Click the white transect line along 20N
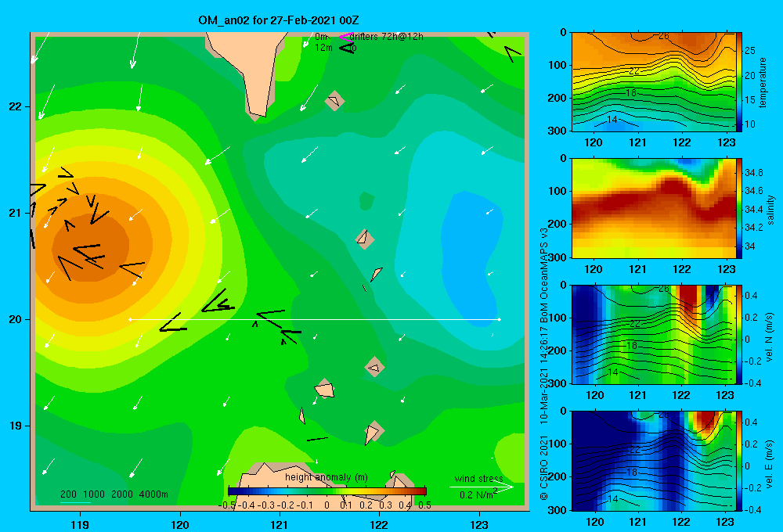Image resolution: width=783 pixels, height=532 pixels. coord(315,319)
